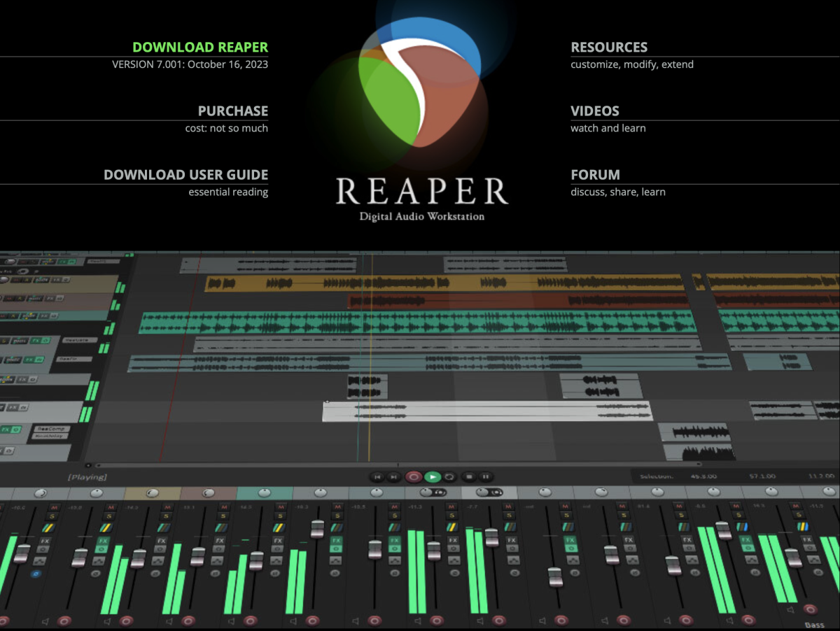
Task: Click the go-to-end transport button
Action: click(394, 477)
